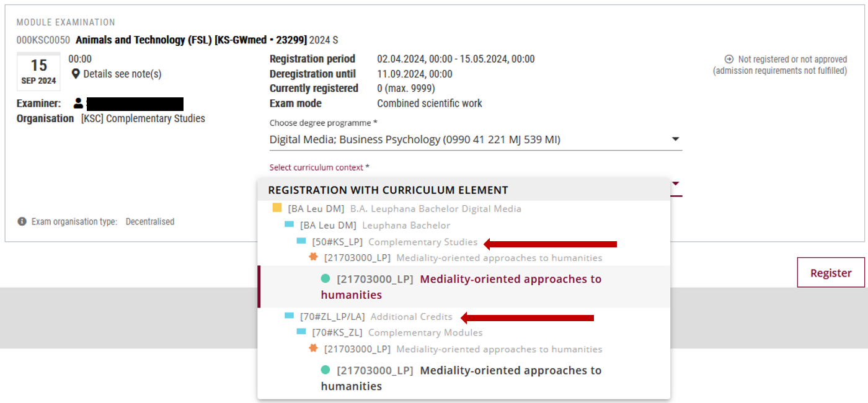The image size is (868, 403).
Task: Click the Complementary Modules tree node
Action: [397, 332]
